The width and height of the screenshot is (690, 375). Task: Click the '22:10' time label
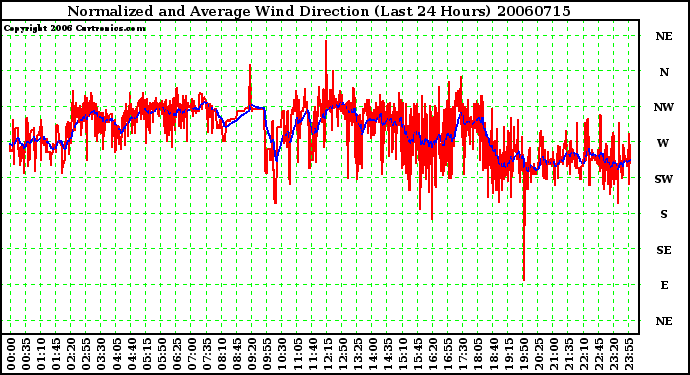[x=584, y=354]
